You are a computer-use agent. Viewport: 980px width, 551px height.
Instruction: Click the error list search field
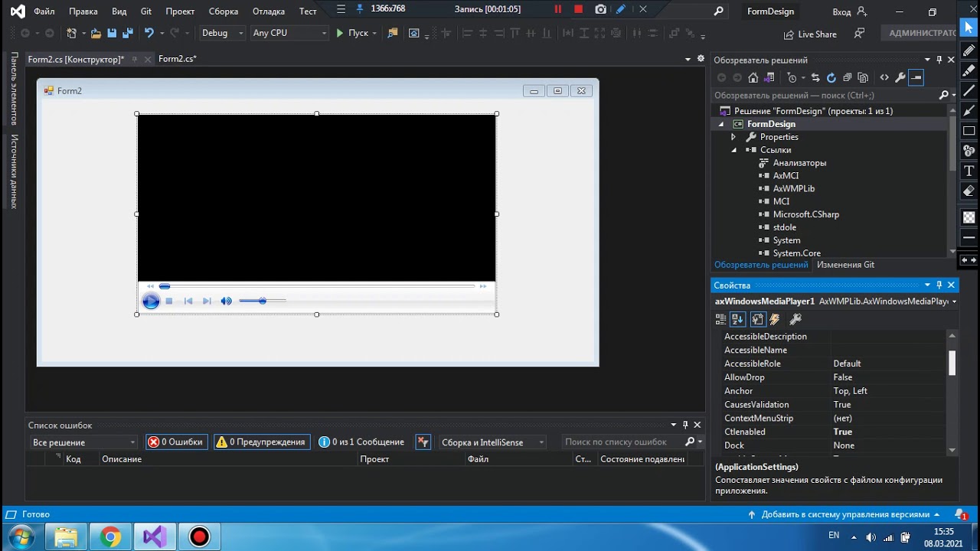[x=621, y=442]
